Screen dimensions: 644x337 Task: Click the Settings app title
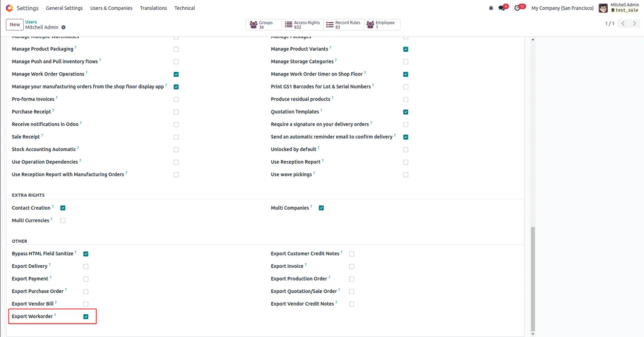coord(28,8)
